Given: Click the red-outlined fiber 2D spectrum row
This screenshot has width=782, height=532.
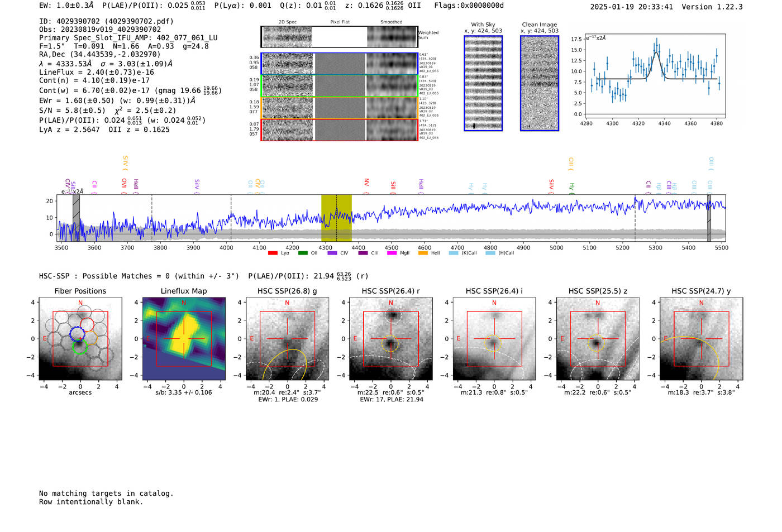Looking at the screenshot, I should coord(339,130).
